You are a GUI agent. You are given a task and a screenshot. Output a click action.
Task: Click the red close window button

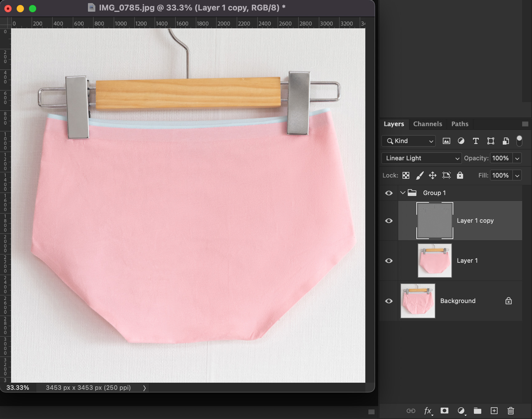[x=8, y=9]
